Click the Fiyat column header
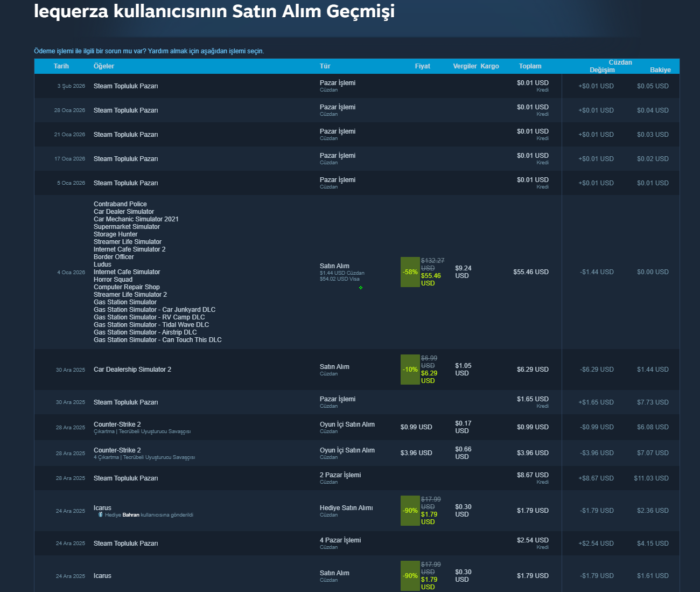Image resolution: width=700 pixels, height=592 pixels. click(423, 66)
